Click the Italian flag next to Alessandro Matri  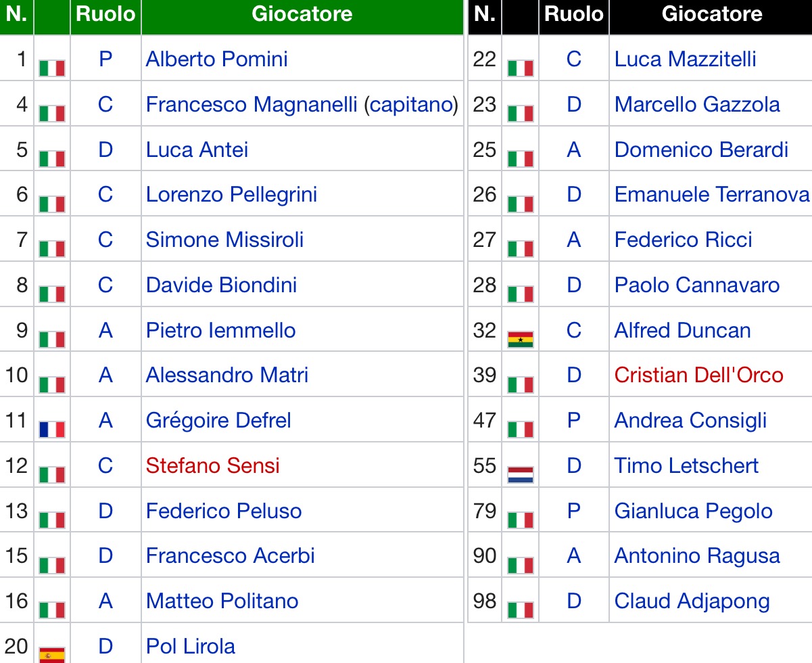click(52, 384)
